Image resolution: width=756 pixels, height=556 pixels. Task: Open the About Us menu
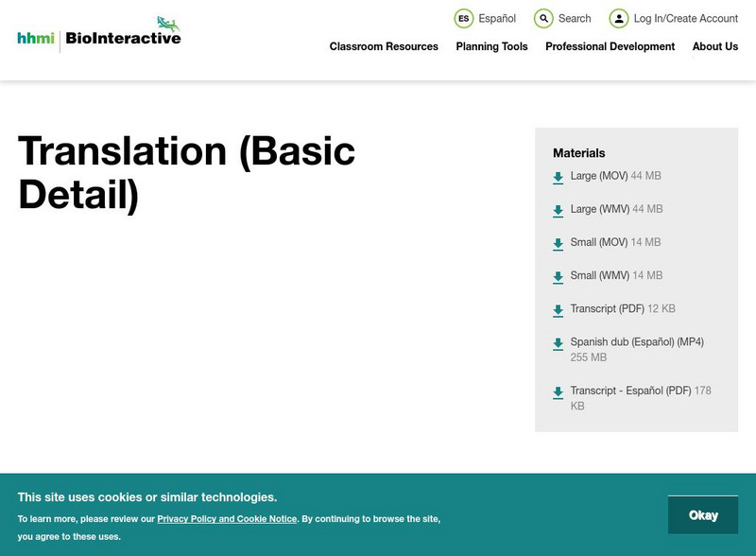pyautogui.click(x=715, y=46)
